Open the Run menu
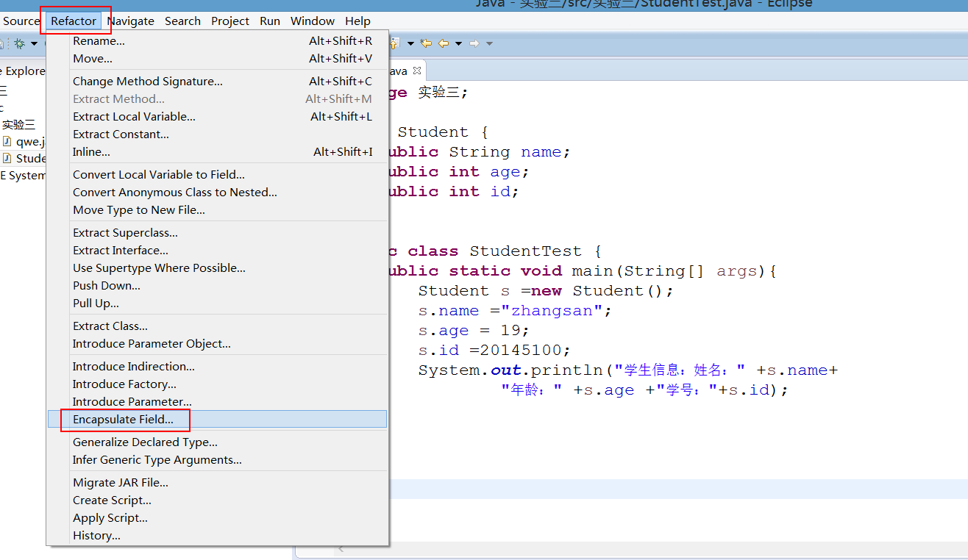Viewport: 968px width, 560px height. pyautogui.click(x=270, y=21)
